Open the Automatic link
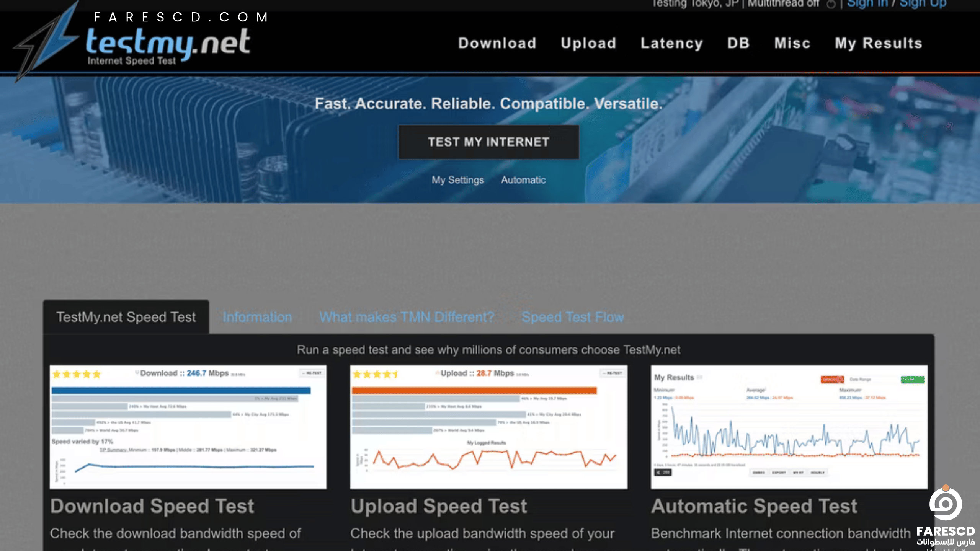 [x=523, y=180]
